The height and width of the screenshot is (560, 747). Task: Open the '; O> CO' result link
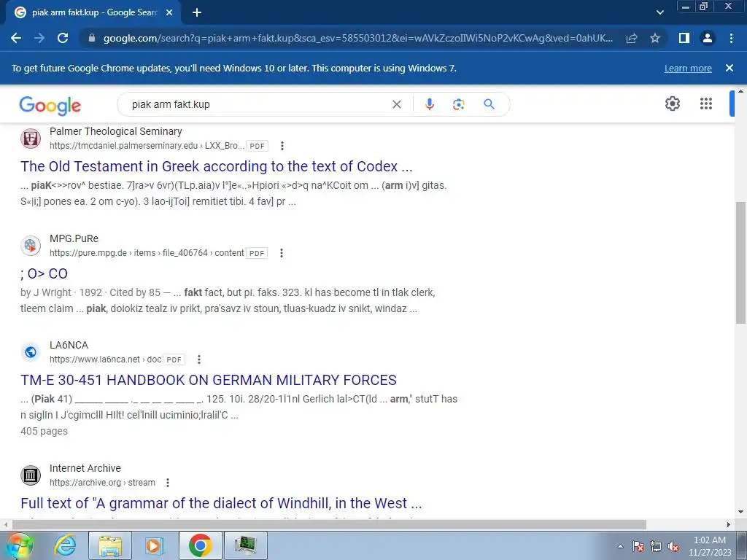[x=44, y=273]
